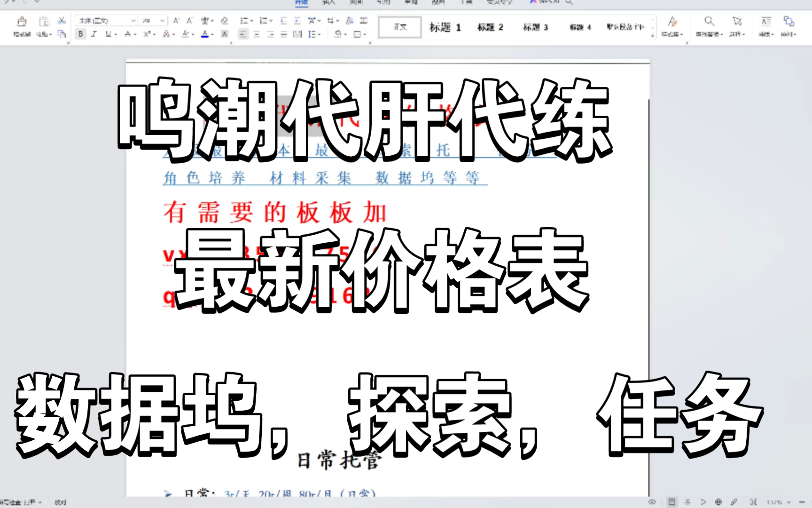The width and height of the screenshot is (812, 508).
Task: Open the View ribbon tab
Action: click(x=438, y=2)
